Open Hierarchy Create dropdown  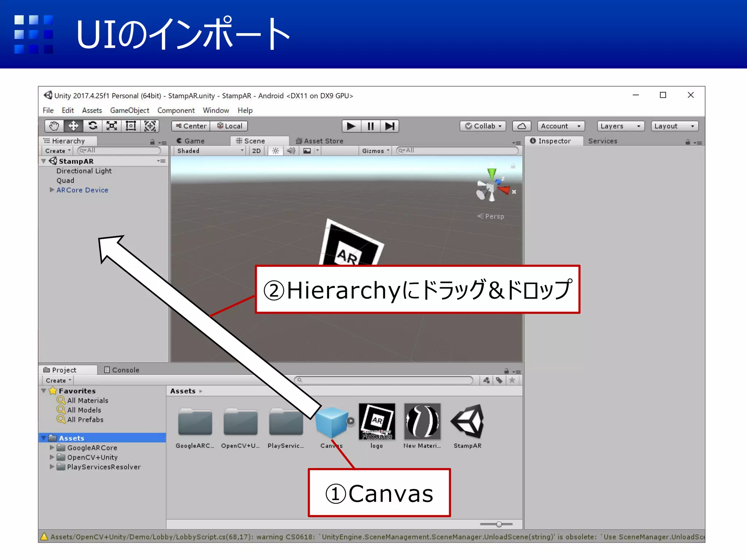click(x=57, y=151)
